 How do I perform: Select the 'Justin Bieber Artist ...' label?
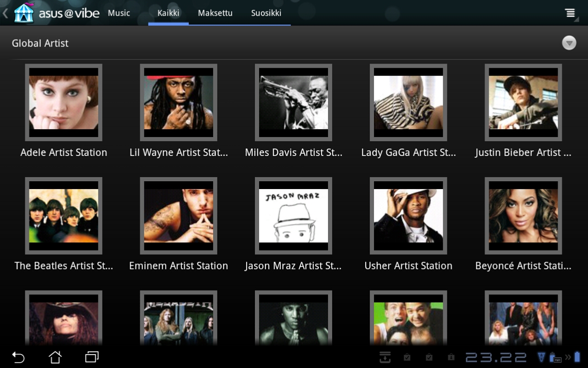[523, 152]
